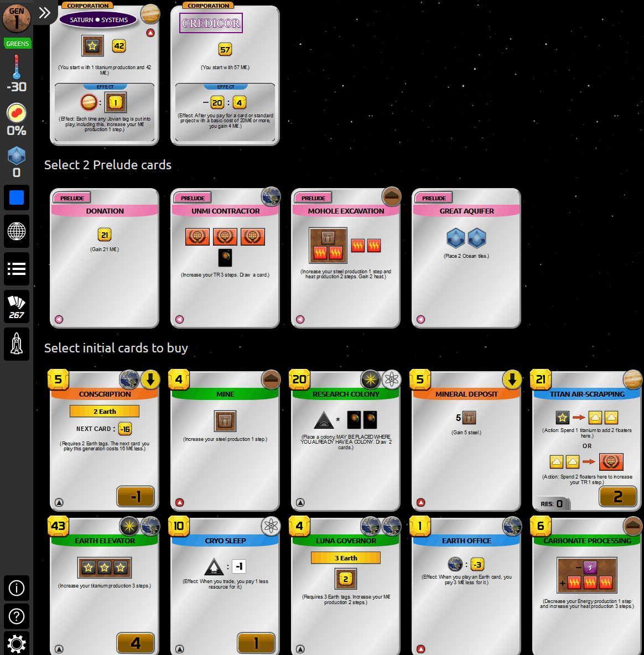
Task: Select the Great Aquifer prelude card
Action: pos(465,258)
